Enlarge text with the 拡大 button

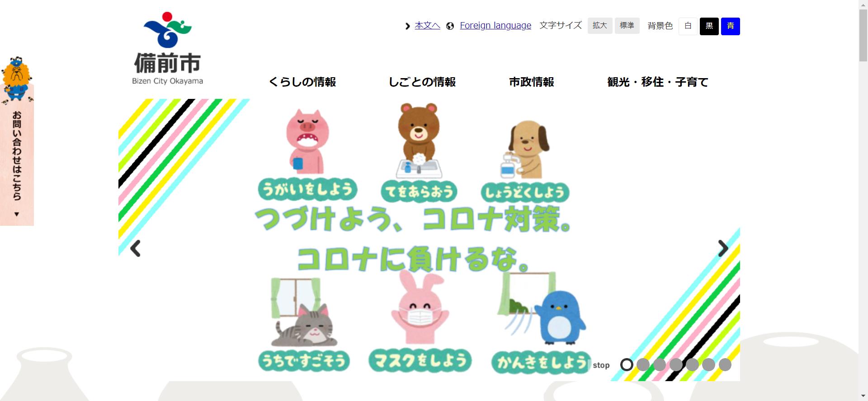(x=600, y=26)
